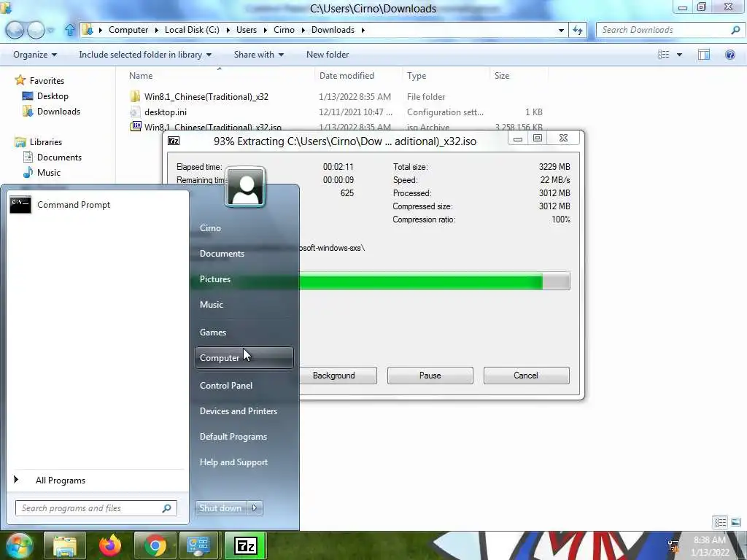Cancel the 7-Zip extraction
The width and height of the screenshot is (747, 560).
click(527, 376)
